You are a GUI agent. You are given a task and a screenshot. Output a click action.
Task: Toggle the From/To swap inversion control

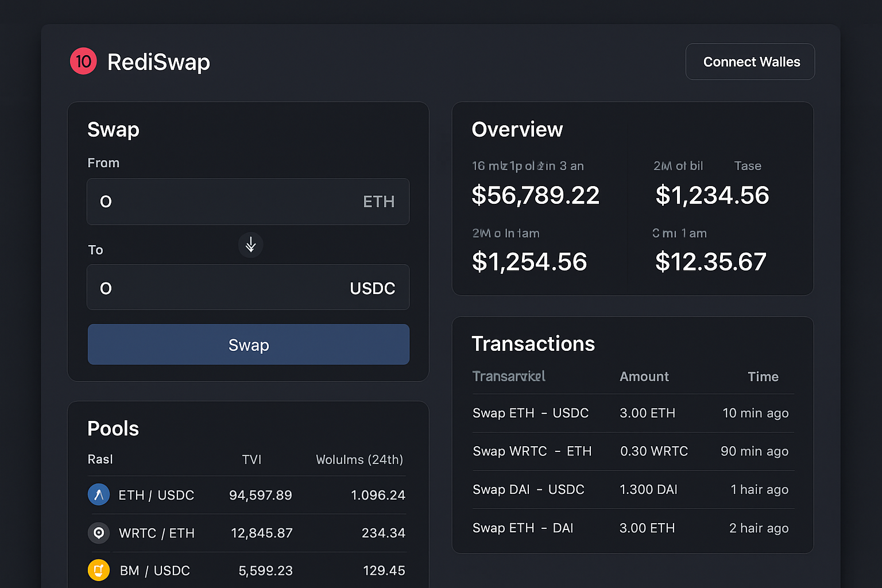[250, 245]
